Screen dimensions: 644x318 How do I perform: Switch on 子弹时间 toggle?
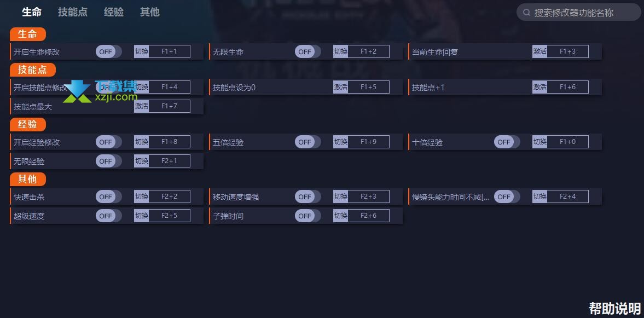(308, 216)
